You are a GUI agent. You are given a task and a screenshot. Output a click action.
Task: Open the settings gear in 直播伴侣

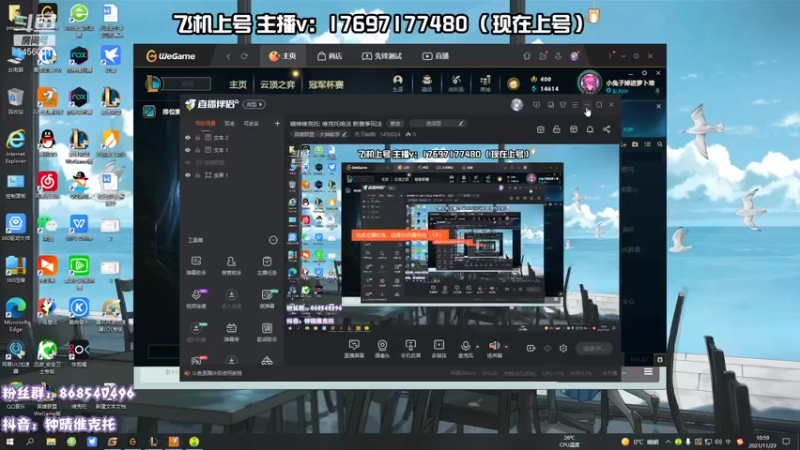[563, 348]
